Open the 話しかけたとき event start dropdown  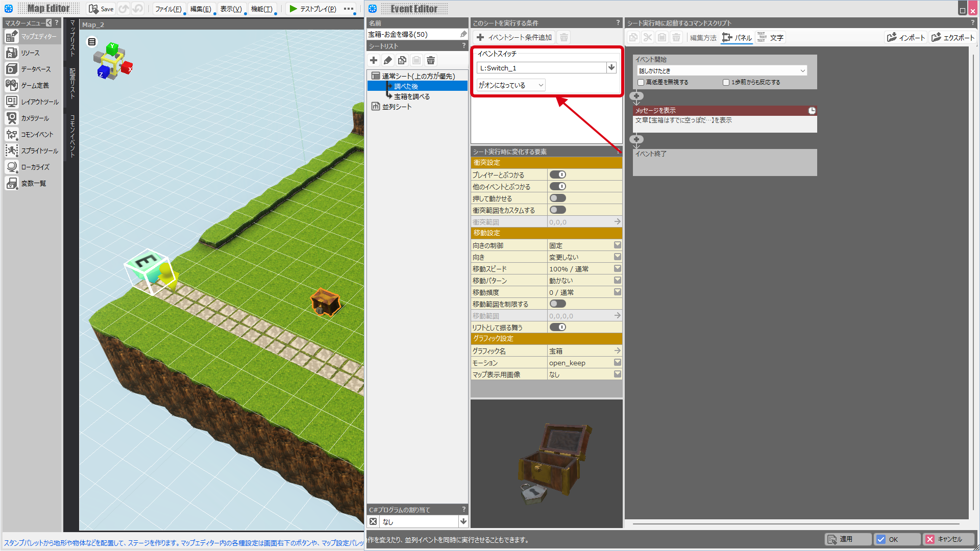click(722, 71)
